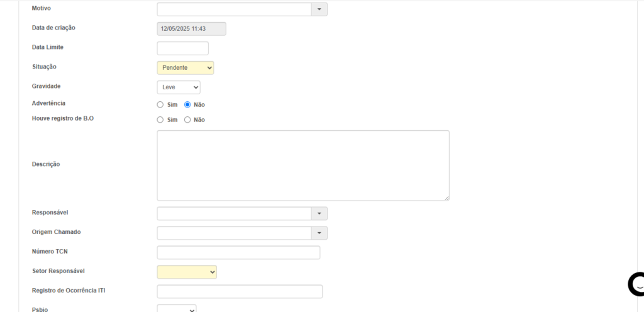This screenshot has height=312, width=644.
Task: Select Não for Advertência
Action: pyautogui.click(x=187, y=105)
